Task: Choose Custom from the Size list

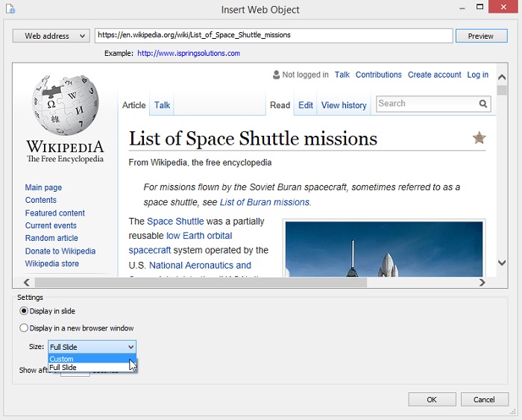Action: [x=92, y=359]
